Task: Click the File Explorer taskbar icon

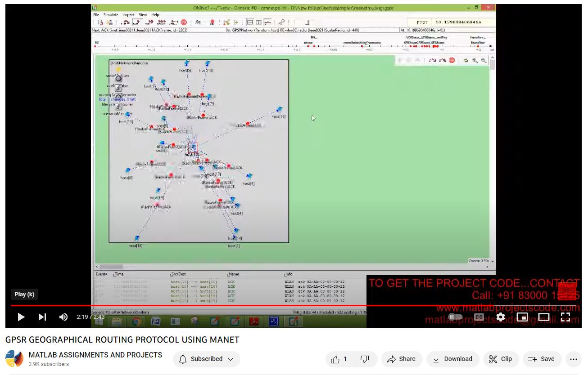Action: [117, 321]
